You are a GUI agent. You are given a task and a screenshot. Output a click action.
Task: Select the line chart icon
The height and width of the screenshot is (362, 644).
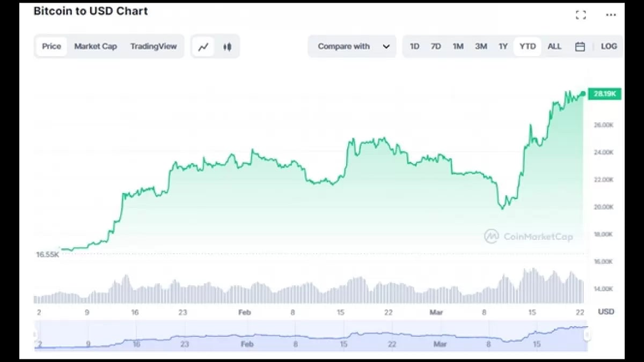point(203,47)
